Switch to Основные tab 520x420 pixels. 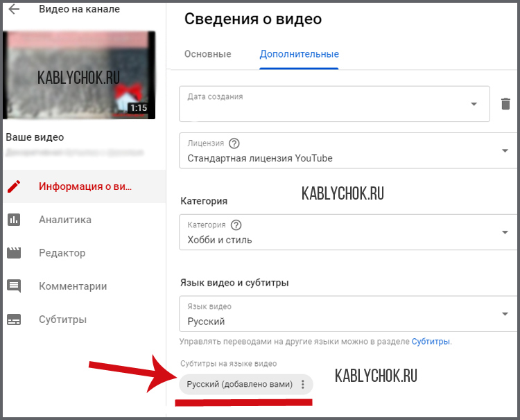coord(207,54)
